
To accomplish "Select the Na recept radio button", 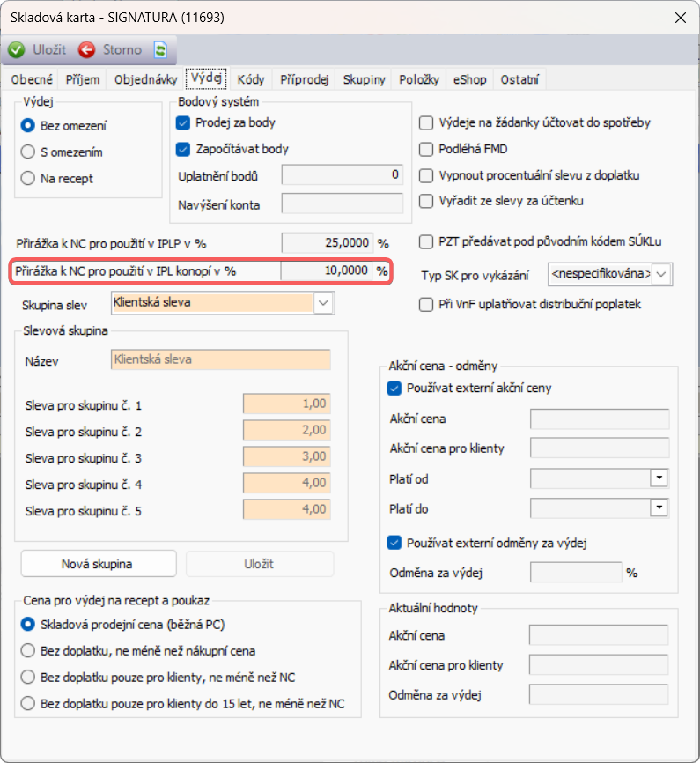I will (x=28, y=179).
